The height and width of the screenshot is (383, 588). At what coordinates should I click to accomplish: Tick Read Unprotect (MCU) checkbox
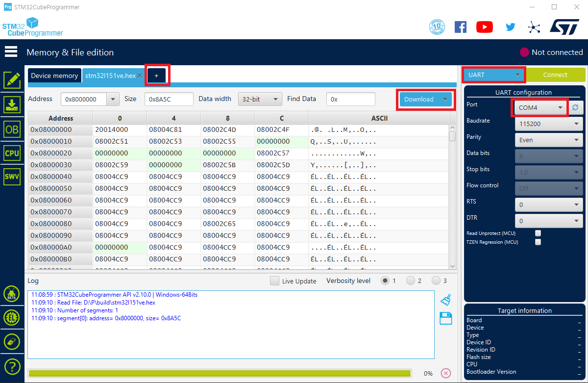click(x=538, y=233)
